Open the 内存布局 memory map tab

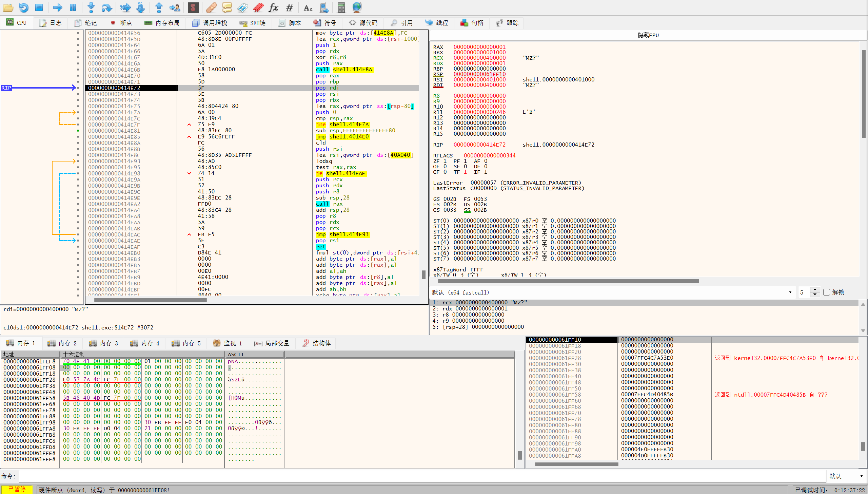(x=162, y=23)
